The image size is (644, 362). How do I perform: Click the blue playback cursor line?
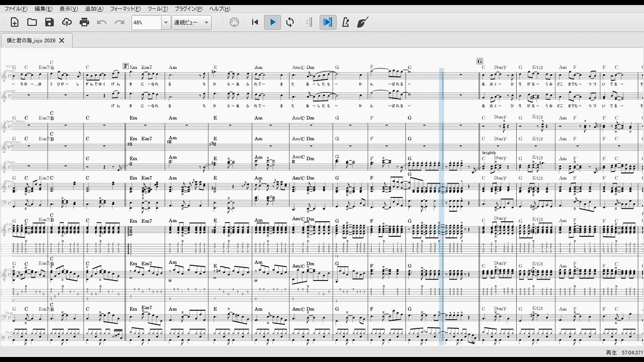pyautogui.click(x=442, y=206)
